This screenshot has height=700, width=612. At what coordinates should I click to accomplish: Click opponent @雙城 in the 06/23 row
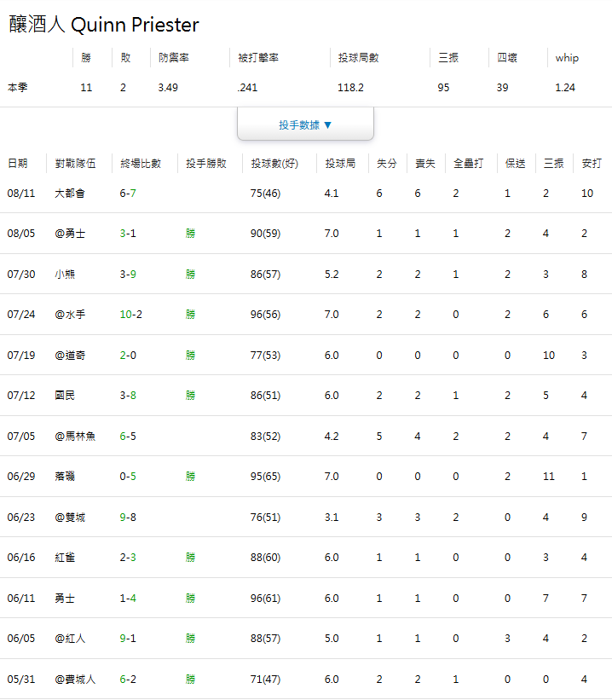click(x=70, y=518)
